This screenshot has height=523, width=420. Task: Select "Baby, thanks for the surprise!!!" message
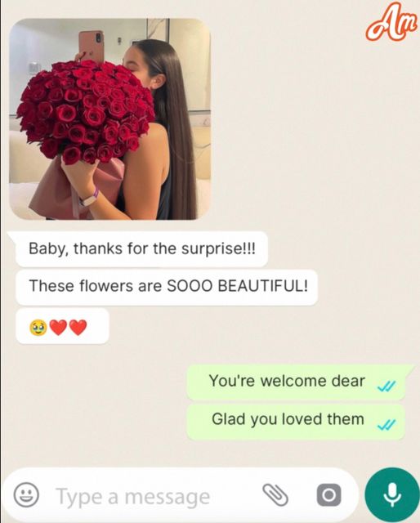141,248
